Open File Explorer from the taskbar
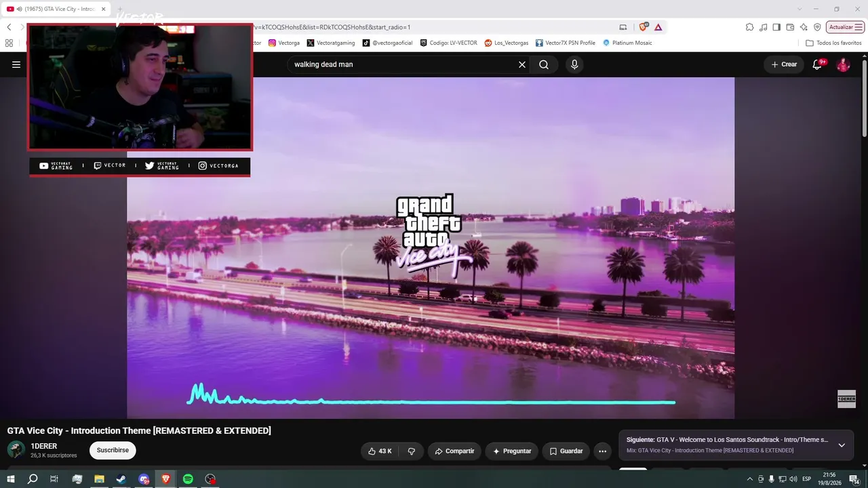Screen dimensions: 868x488 pyautogui.click(x=99, y=479)
